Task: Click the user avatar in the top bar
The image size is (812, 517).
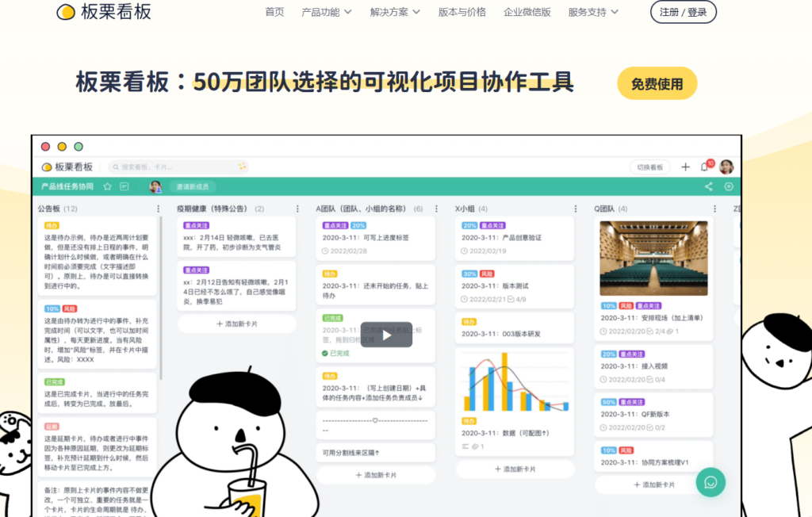Action: tap(726, 167)
